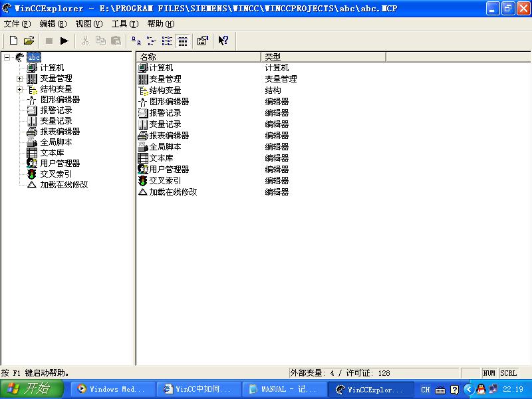Switch to details view toolbar icon
Viewport: 532px width, 399px height.
pyautogui.click(x=182, y=41)
